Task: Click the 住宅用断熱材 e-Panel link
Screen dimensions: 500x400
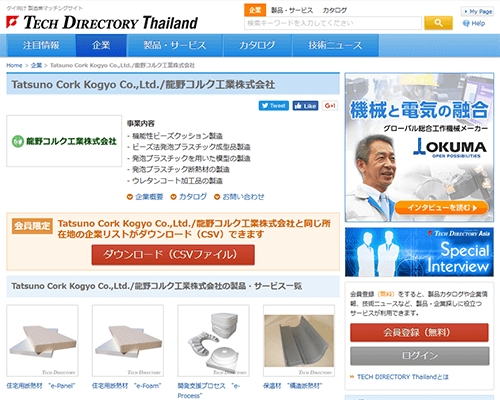Action: click(x=41, y=386)
